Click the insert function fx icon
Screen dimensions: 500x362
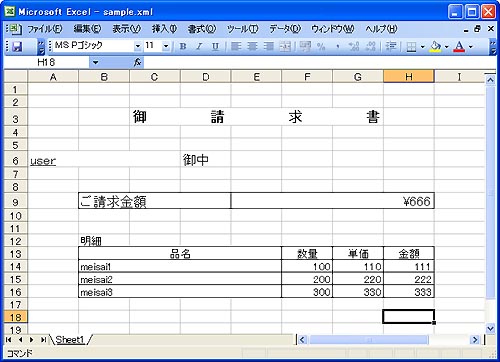click(137, 62)
